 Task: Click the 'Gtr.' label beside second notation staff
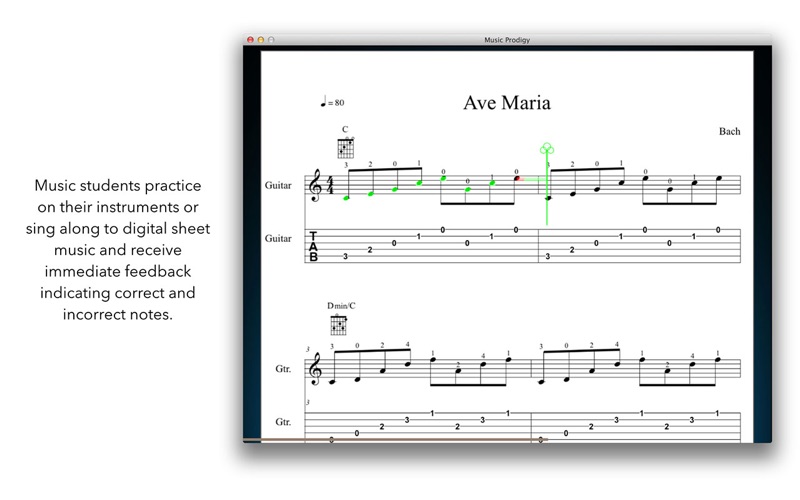coord(283,368)
